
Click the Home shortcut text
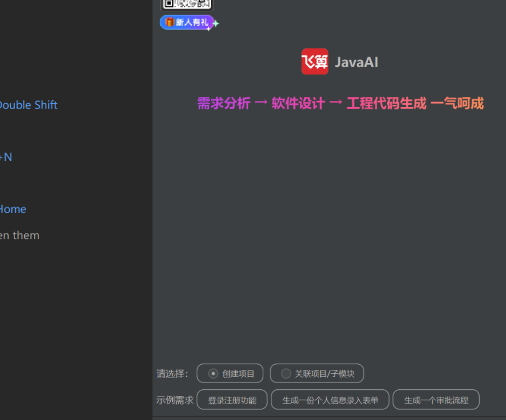tap(13, 209)
